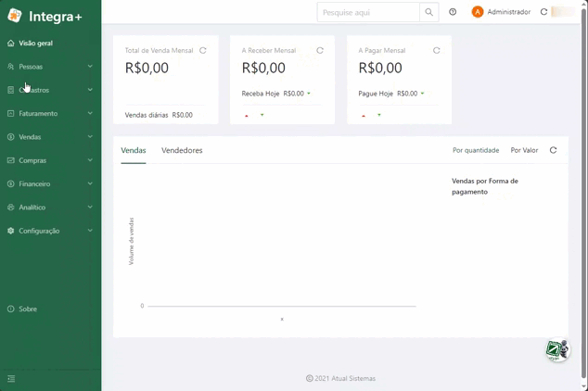Click the refresh icon beside Administrador
The image size is (588, 391).
point(543,12)
